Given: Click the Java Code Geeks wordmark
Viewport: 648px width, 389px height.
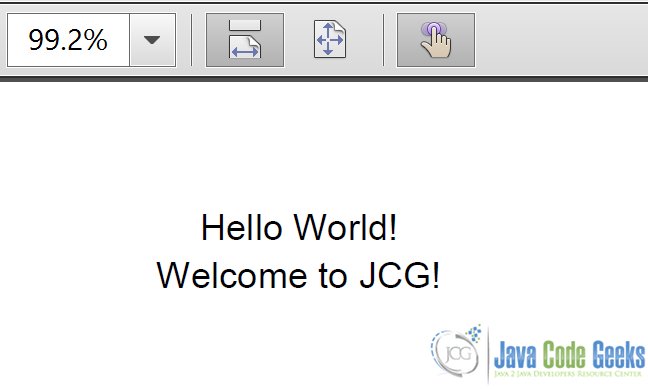Looking at the screenshot, I should (x=569, y=355).
